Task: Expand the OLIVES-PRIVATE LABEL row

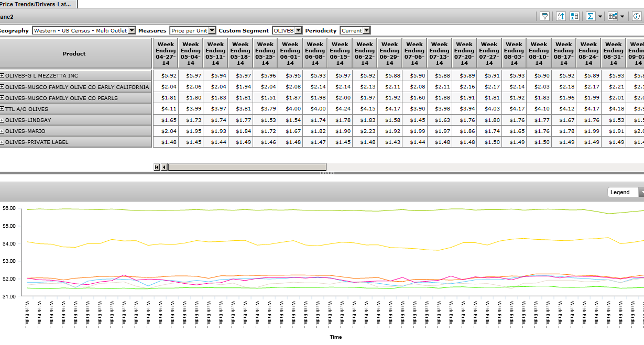Action: click(3, 142)
